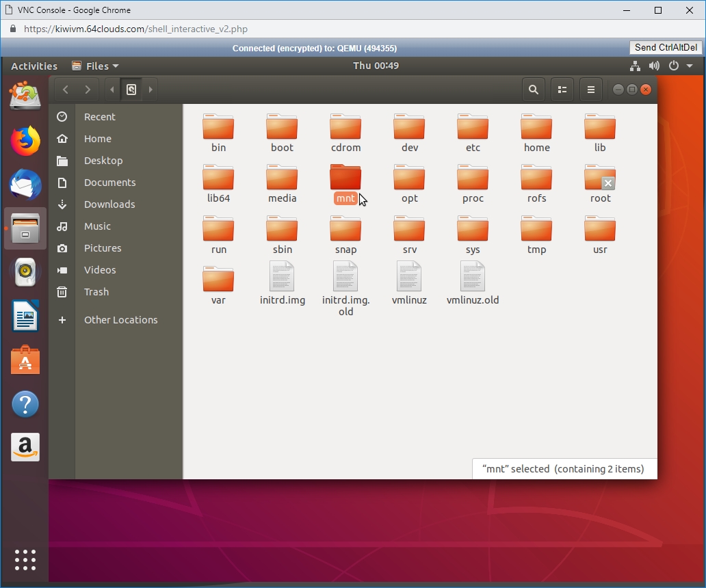Launch Rhythmbox from the dock

click(x=25, y=271)
